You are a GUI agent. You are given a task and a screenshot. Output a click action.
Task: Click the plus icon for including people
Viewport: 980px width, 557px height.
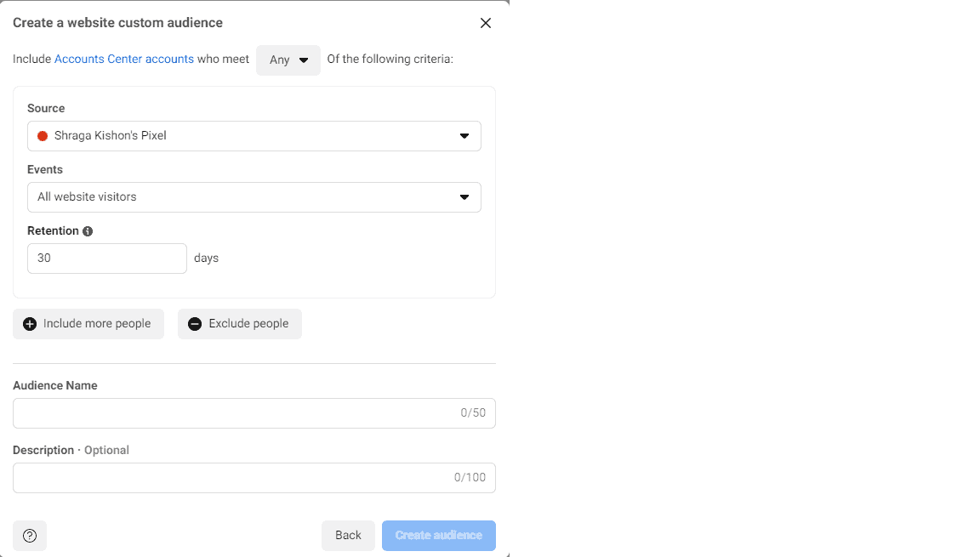point(30,324)
